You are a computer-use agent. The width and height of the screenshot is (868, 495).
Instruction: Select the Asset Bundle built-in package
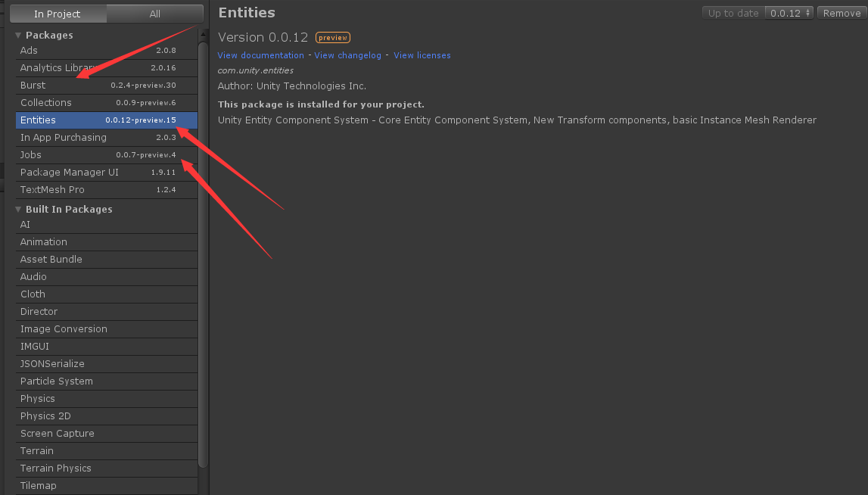[106, 260]
